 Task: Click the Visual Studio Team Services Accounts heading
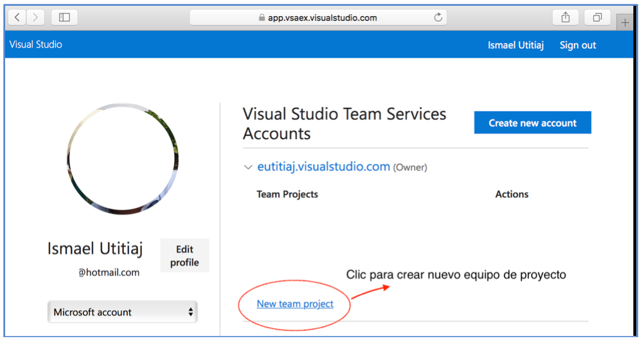344,123
